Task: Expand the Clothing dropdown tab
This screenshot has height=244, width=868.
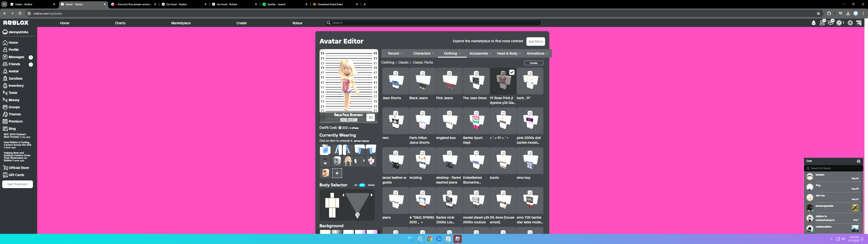Action: click(452, 53)
